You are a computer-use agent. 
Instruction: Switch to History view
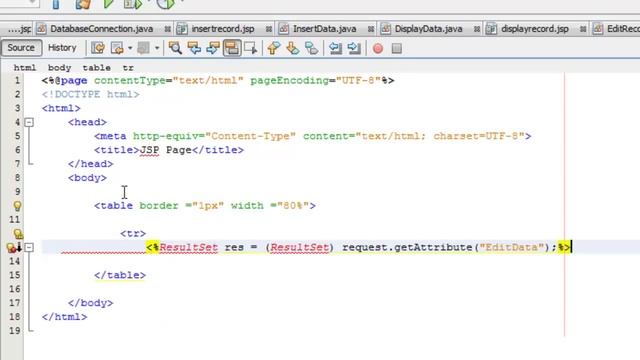pos(62,48)
